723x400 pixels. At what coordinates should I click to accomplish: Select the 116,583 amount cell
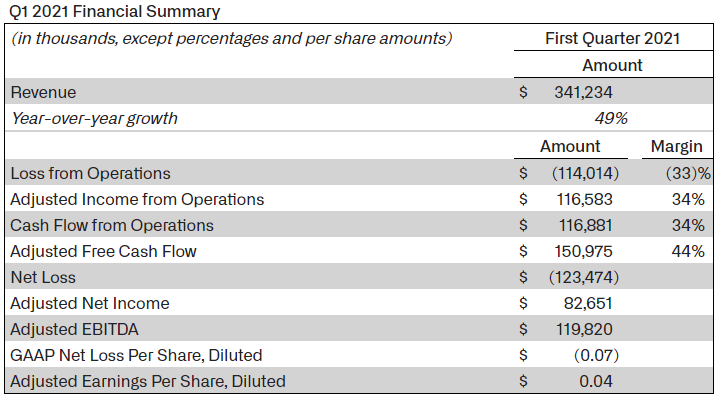tap(585, 199)
